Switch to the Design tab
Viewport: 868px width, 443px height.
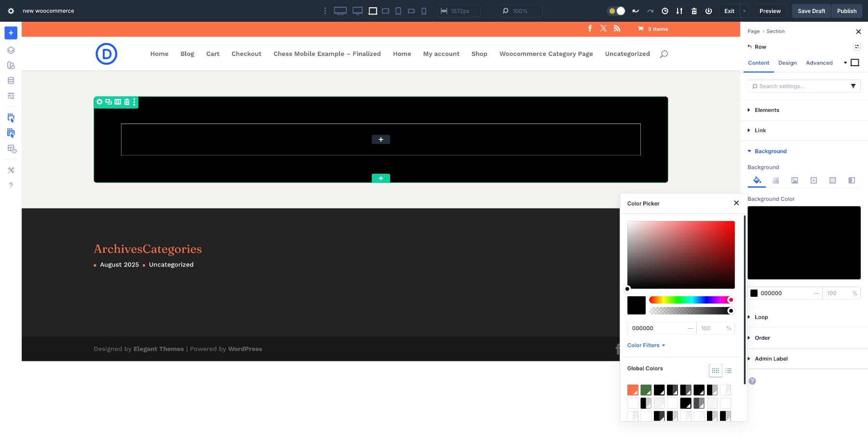[x=787, y=63]
